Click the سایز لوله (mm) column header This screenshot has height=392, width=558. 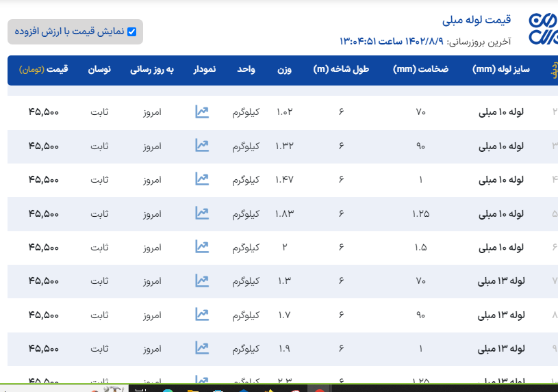pos(501,70)
